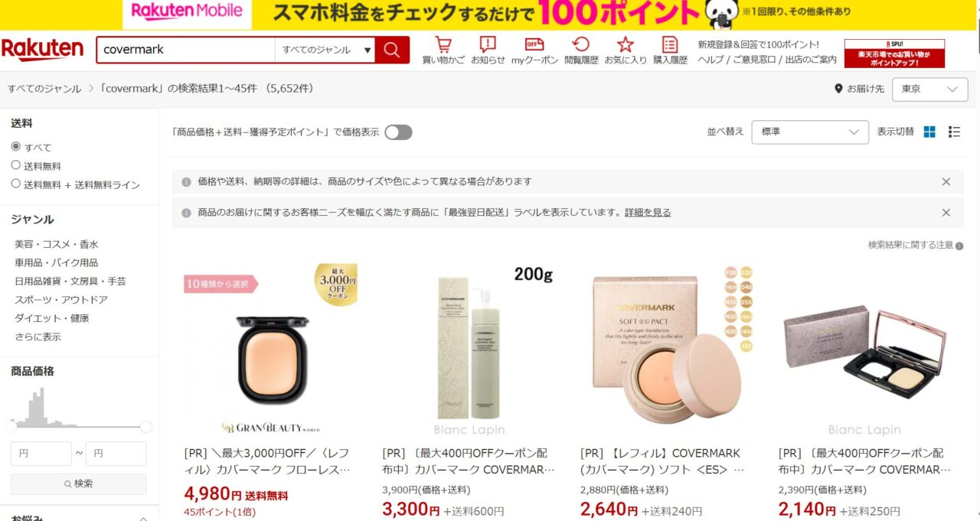
Task: Open the 購入履歴 purchase history icon
Action: click(x=670, y=50)
